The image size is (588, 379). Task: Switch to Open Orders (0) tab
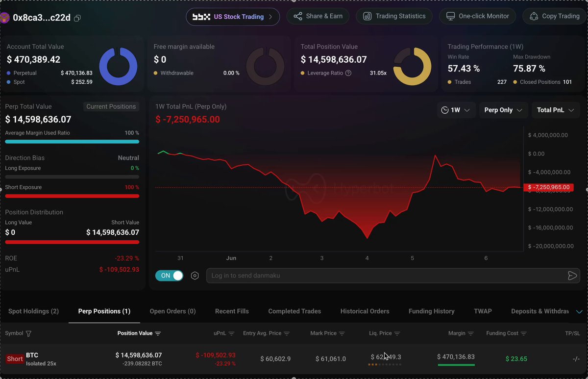pos(172,311)
